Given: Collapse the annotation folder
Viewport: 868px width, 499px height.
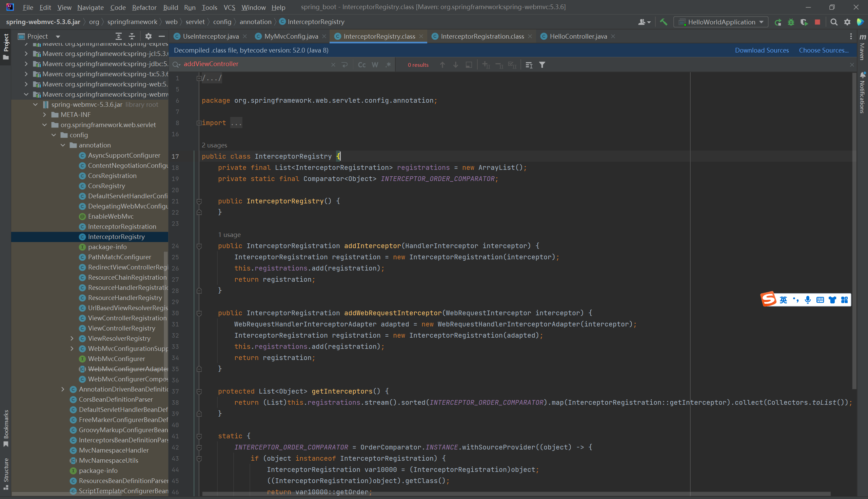Looking at the screenshot, I should click(x=63, y=145).
